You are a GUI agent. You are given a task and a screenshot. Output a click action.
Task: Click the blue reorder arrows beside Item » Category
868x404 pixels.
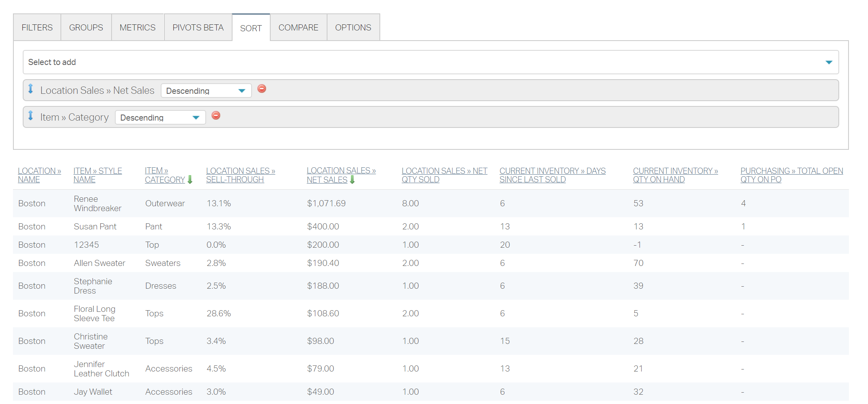click(x=30, y=116)
